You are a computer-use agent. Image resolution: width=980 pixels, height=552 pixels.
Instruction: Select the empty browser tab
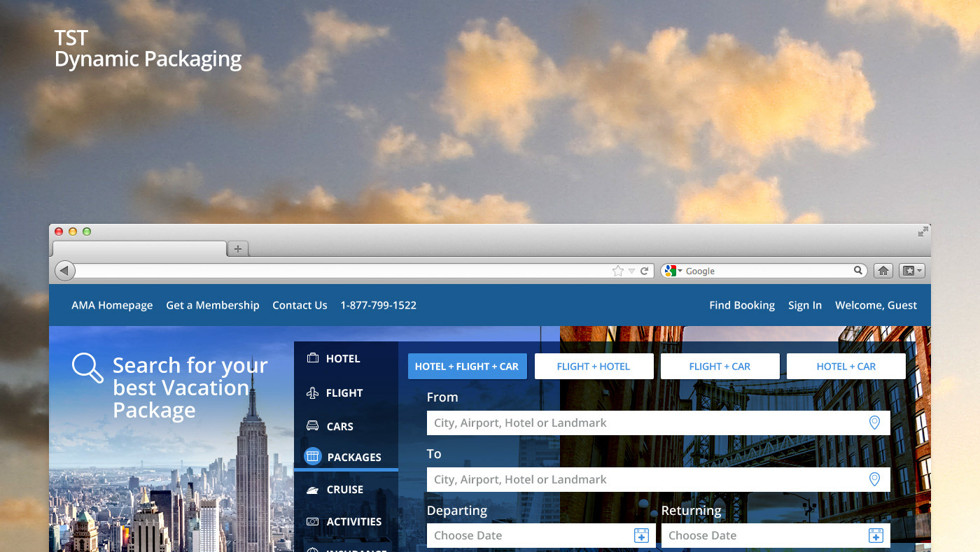tap(139, 248)
